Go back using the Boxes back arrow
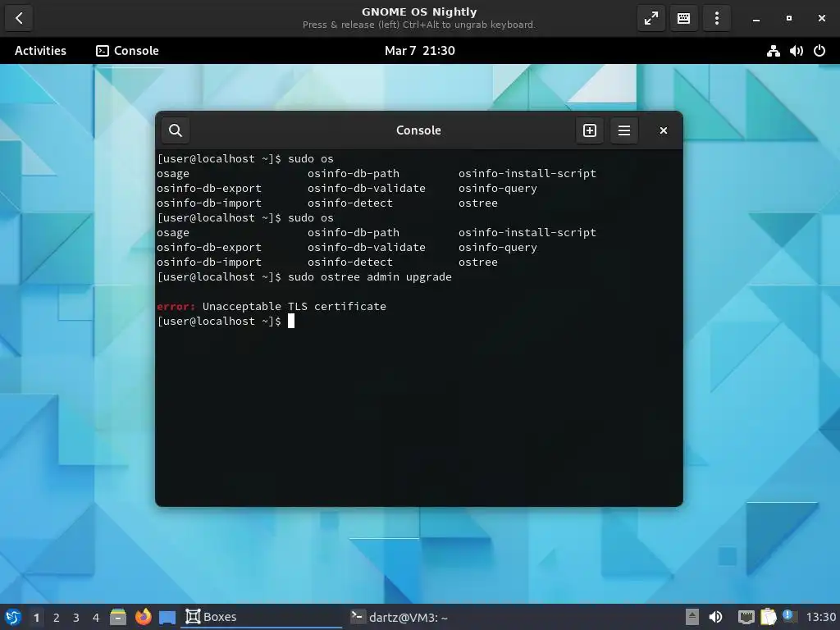The width and height of the screenshot is (840, 630). [x=19, y=18]
